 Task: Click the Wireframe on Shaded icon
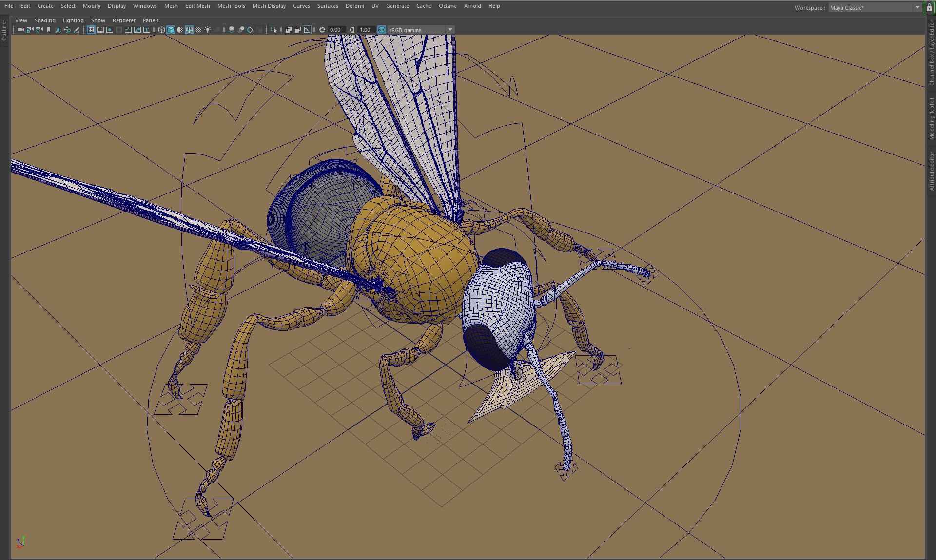tap(189, 30)
